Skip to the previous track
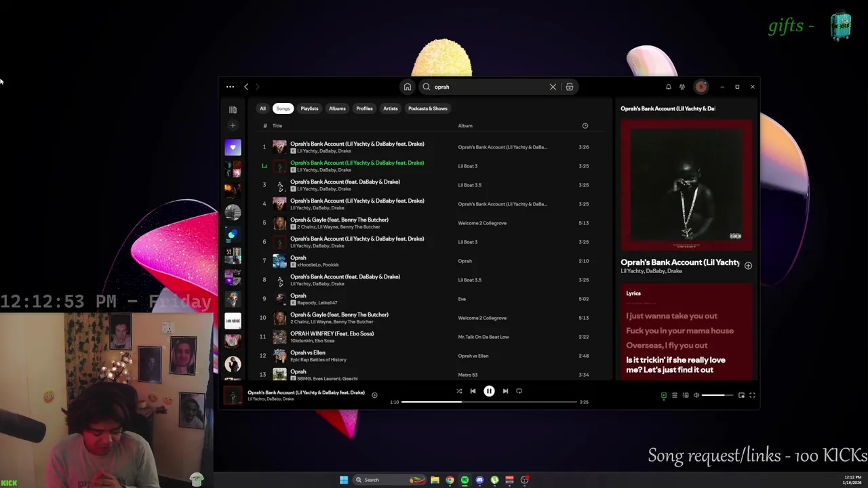The image size is (868, 488). pyautogui.click(x=473, y=391)
